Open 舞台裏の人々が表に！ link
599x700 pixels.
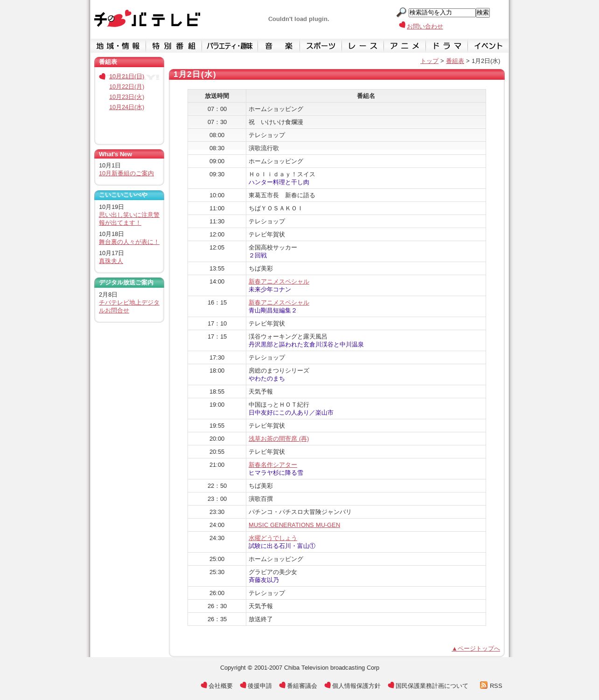tap(129, 242)
